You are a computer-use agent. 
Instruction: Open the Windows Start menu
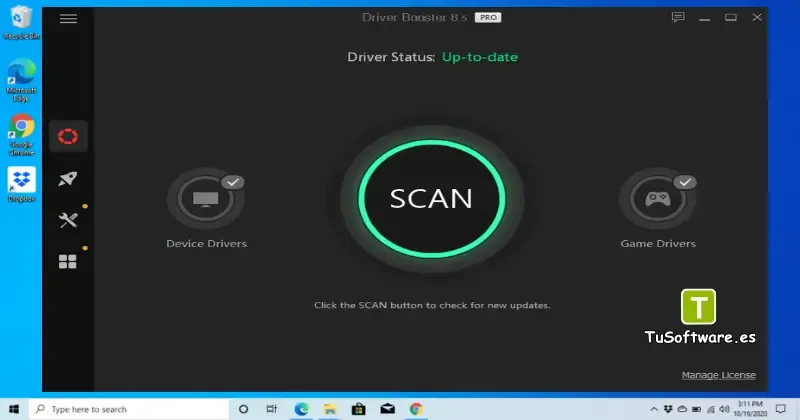14,409
